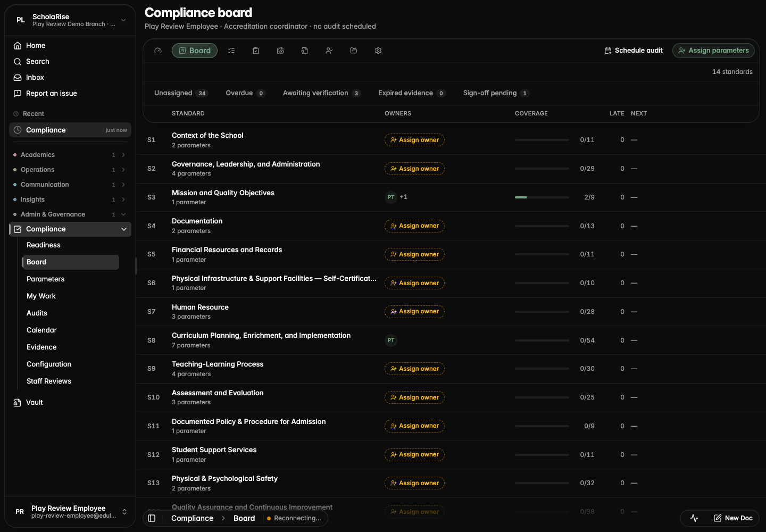Go to My Work in the sidebar

pos(70,296)
